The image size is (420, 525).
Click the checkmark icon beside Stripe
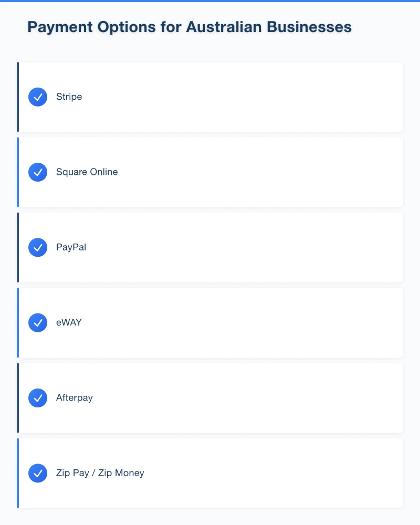tap(38, 97)
